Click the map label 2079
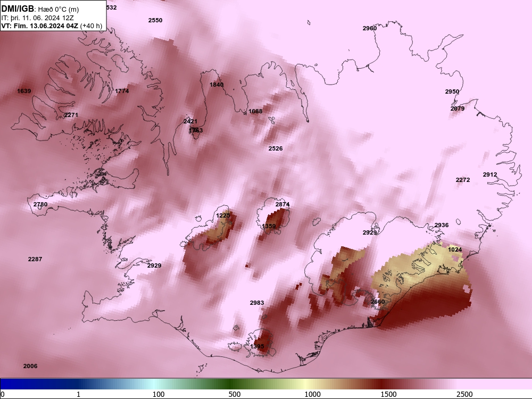532x399 pixels. pyautogui.click(x=458, y=109)
